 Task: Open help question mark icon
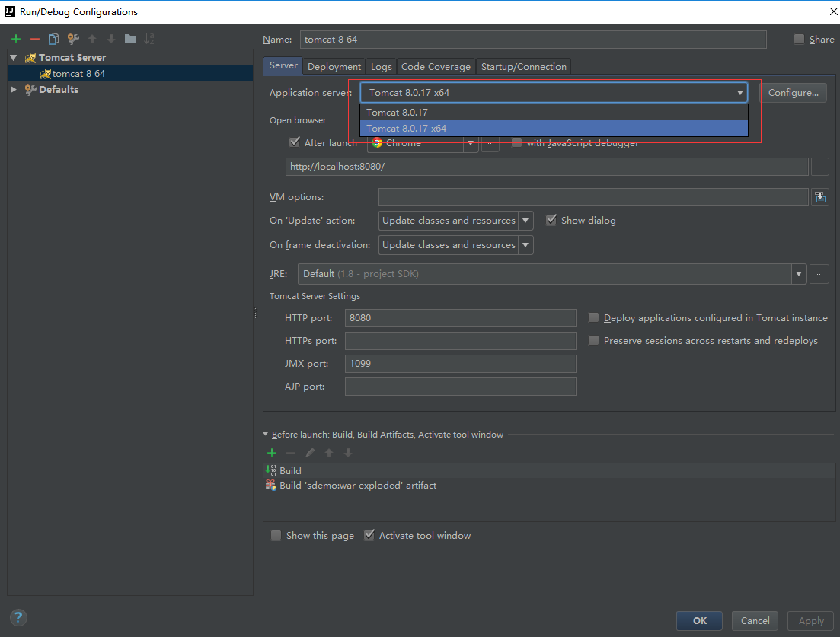tap(18, 618)
